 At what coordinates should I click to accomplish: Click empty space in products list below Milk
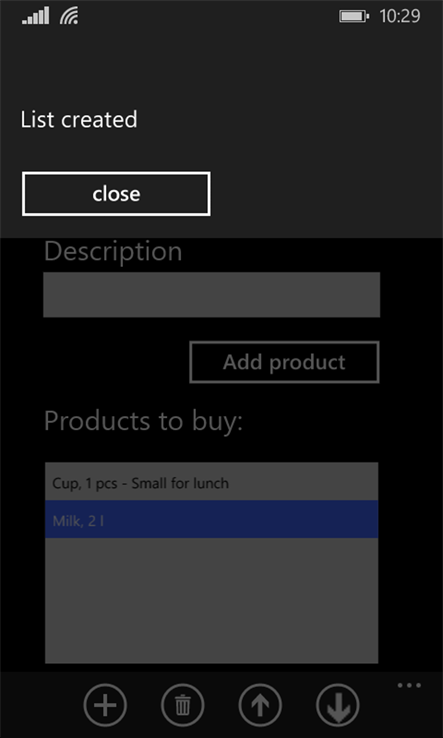pyautogui.click(x=211, y=601)
